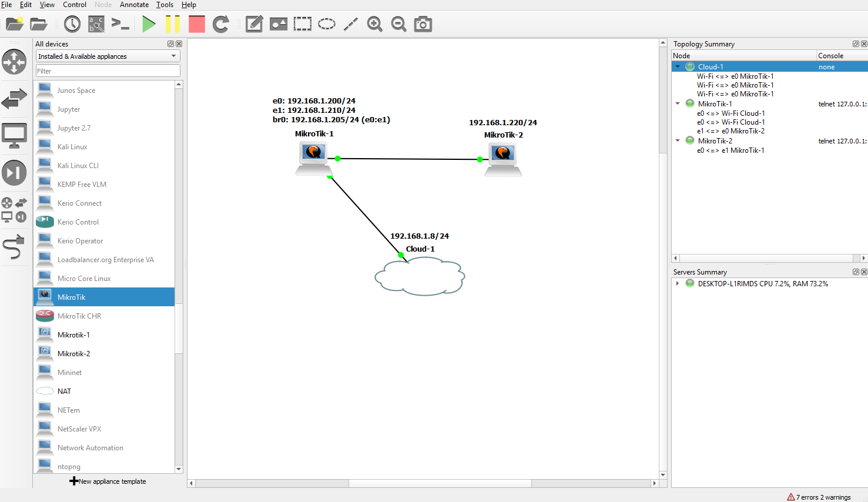Open the Control menu
868x502 pixels.
coord(75,5)
